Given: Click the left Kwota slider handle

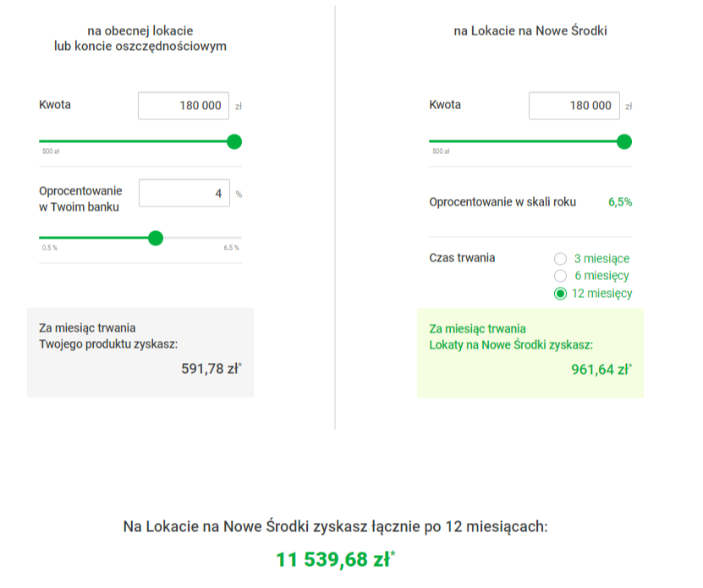Looking at the screenshot, I should [x=234, y=142].
